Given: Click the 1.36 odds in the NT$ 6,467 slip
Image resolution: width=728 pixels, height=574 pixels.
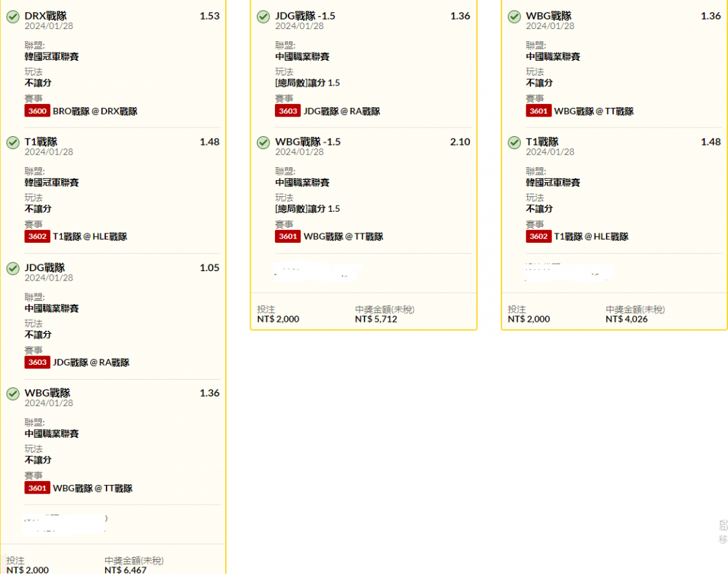Looking at the screenshot, I should [x=210, y=393].
